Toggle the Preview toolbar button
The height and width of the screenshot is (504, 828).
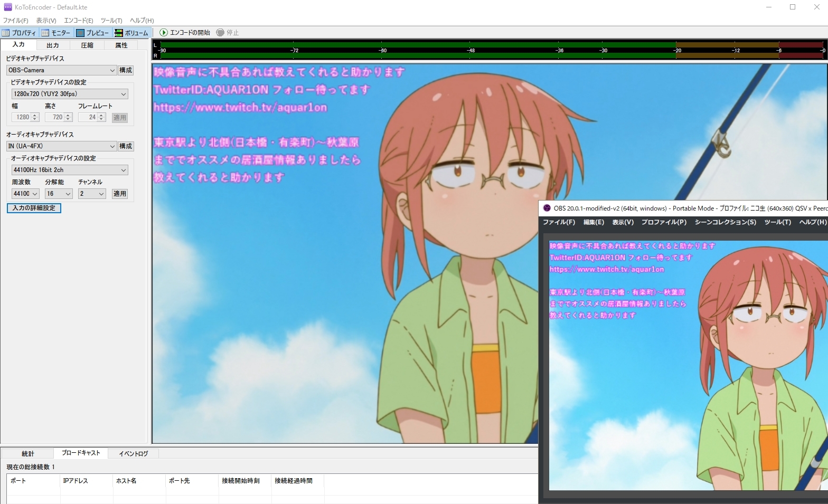click(x=93, y=33)
